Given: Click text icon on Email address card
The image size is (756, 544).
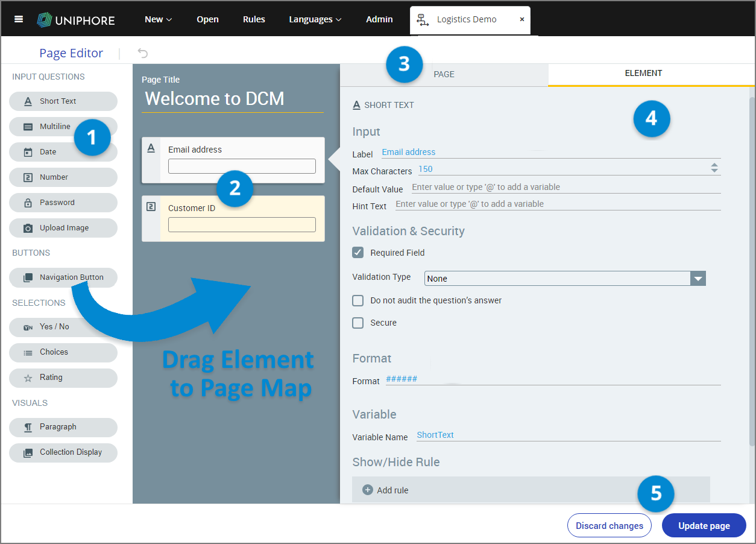Looking at the screenshot, I should pyautogui.click(x=151, y=148).
